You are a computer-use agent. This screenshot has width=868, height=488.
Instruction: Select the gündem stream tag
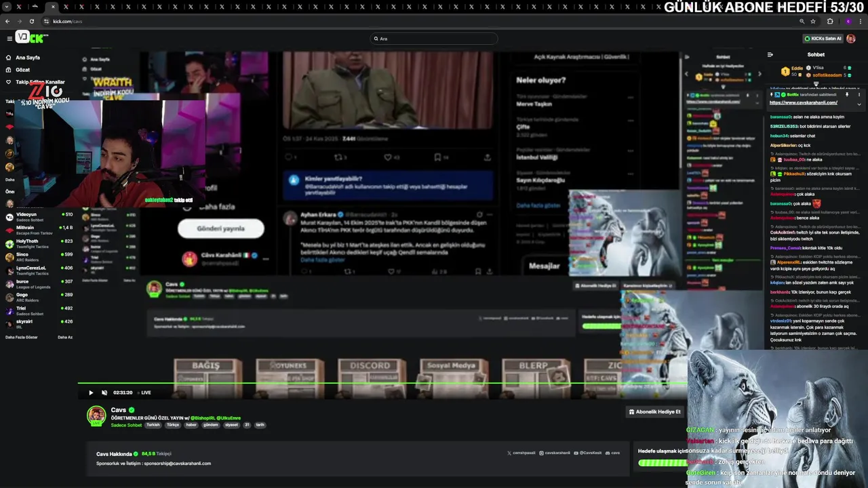(211, 425)
